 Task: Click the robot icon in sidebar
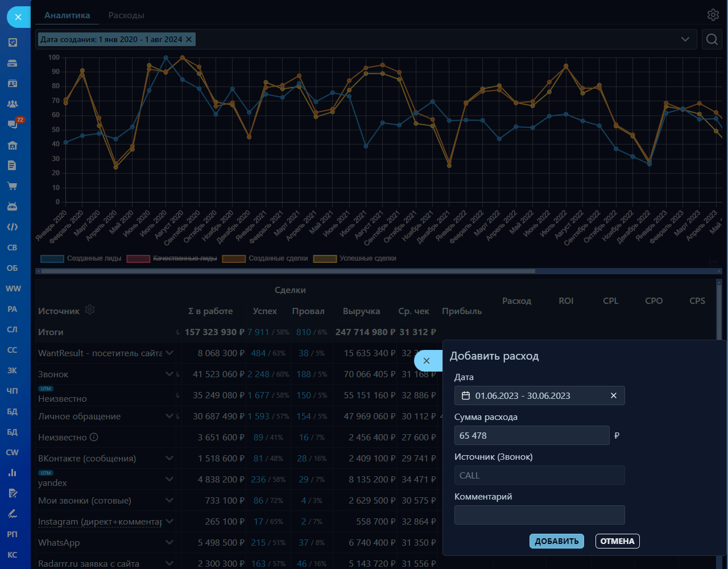(13, 207)
